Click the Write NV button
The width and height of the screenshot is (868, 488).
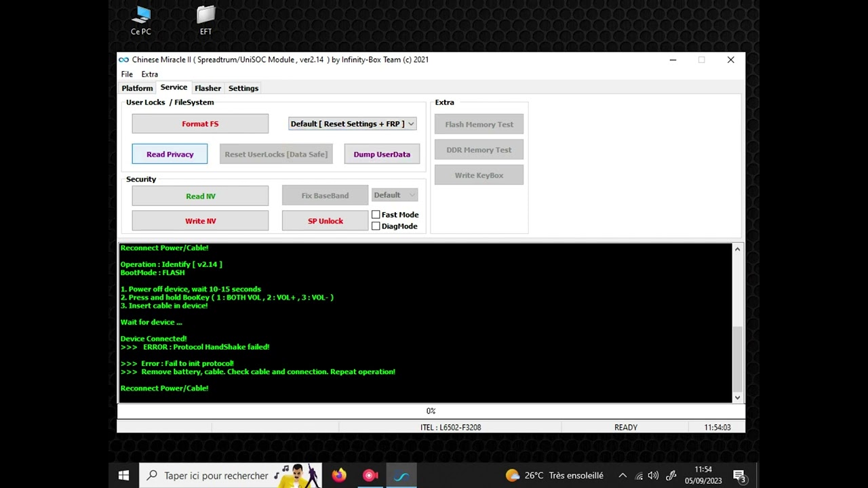tap(200, 221)
